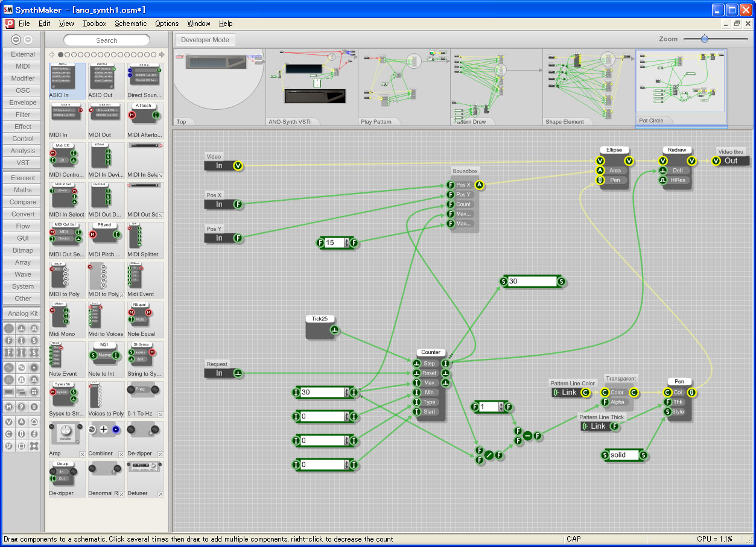This screenshot has width=756, height=547.
Task: Adjust the Zoom slider handle
Action: coord(704,39)
